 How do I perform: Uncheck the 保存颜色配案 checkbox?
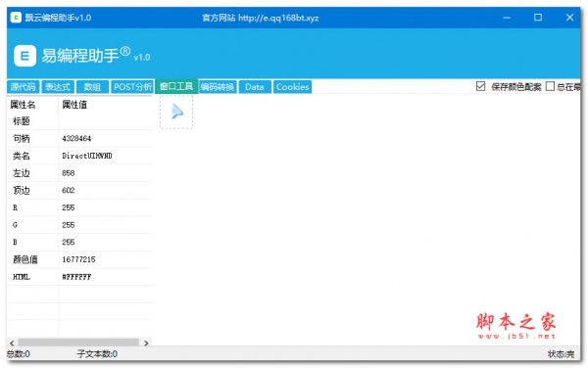480,86
